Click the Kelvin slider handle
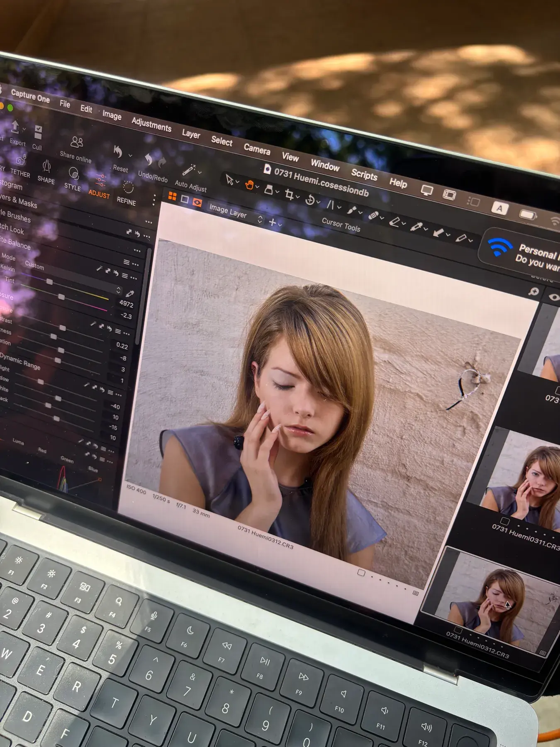Screen dimensions: 560x747 (49, 282)
